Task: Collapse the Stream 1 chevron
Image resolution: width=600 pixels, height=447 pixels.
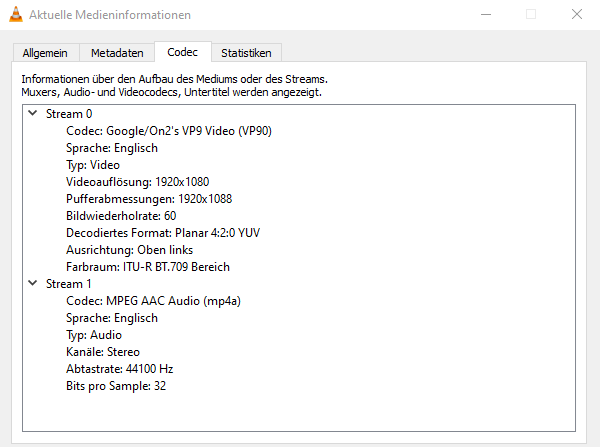Action: (x=33, y=283)
